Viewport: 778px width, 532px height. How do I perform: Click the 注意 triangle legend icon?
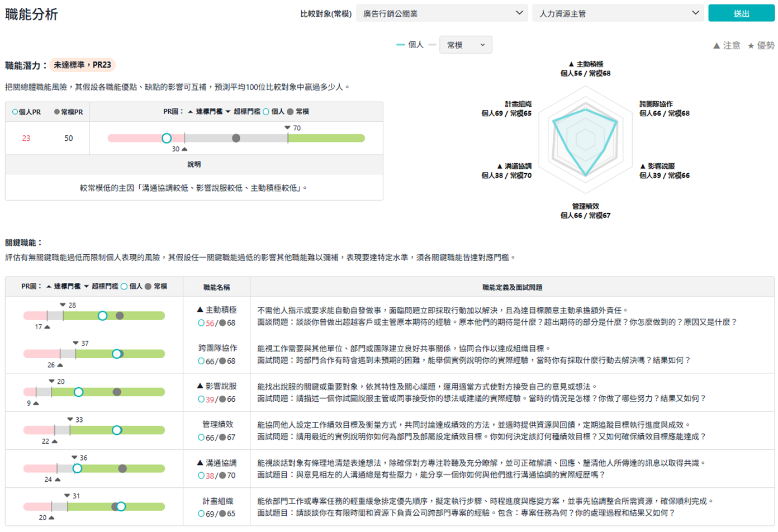[x=717, y=46]
